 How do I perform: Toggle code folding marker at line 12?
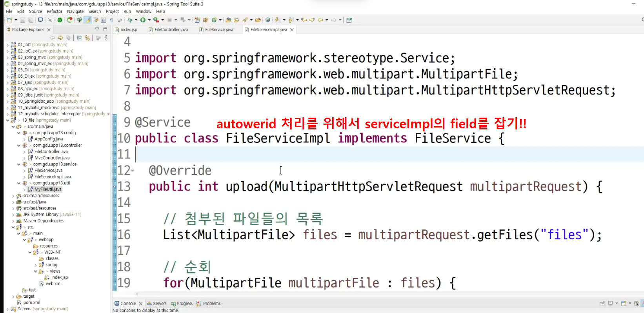(132, 170)
